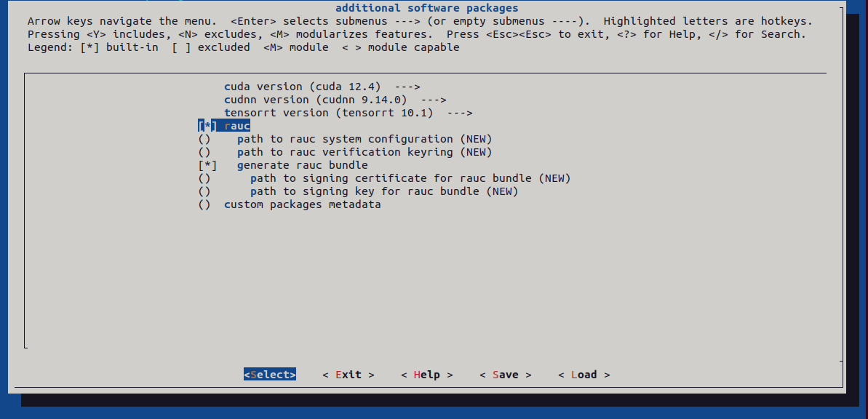The width and height of the screenshot is (868, 419).
Task: Open the cudnn version submenu
Action: click(x=335, y=100)
